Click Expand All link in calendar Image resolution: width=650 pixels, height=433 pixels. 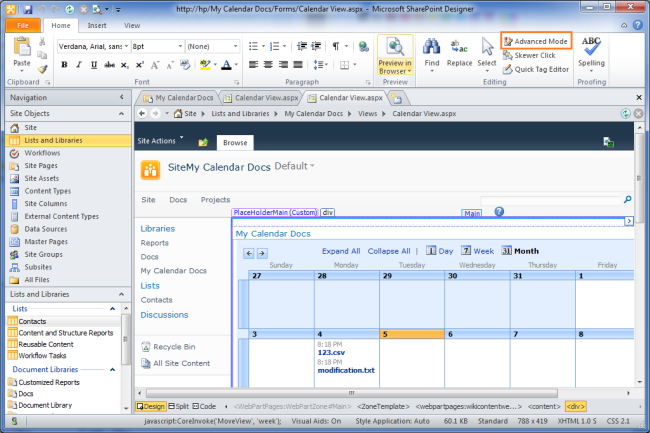coord(341,251)
